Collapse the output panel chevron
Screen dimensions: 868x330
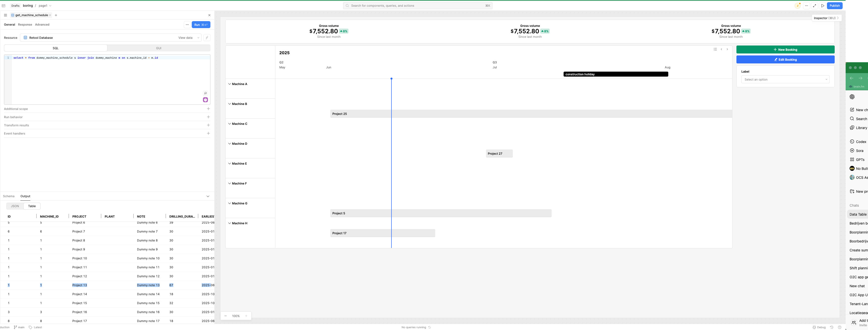pos(208,196)
